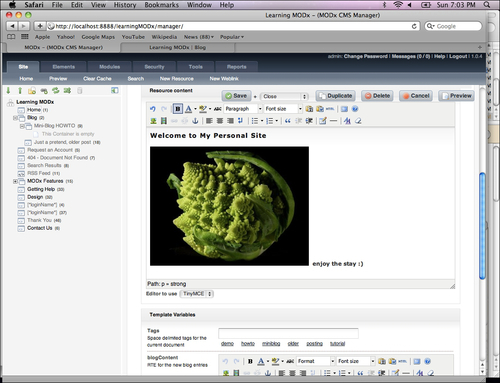Viewport: 500px width, 383px height.
Task: Toggle Align left in the content editor
Action: click(209, 121)
